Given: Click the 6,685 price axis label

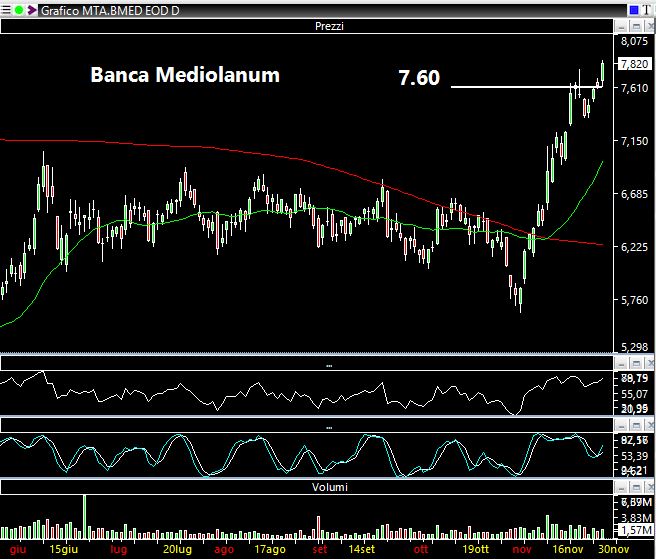Looking at the screenshot, I should [x=634, y=194].
